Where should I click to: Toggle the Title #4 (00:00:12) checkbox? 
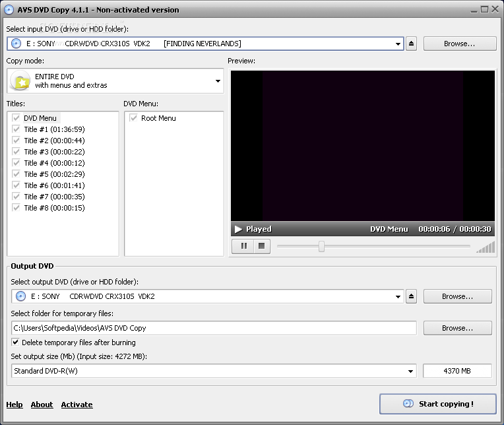pyautogui.click(x=16, y=163)
